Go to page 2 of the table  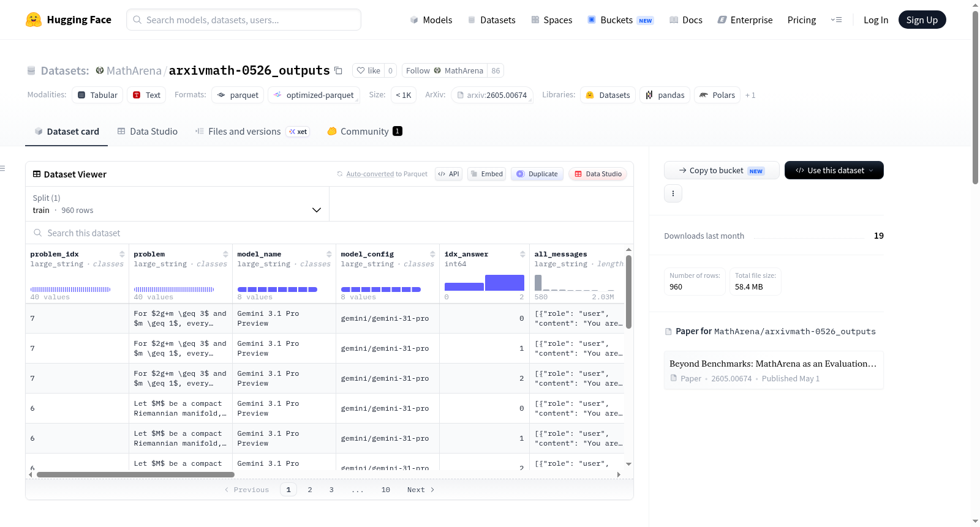tap(310, 490)
